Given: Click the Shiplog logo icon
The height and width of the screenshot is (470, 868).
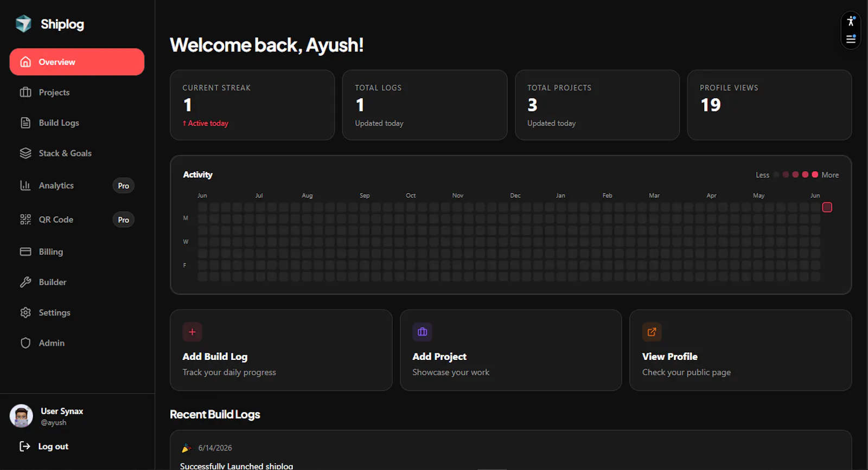Looking at the screenshot, I should tap(23, 24).
